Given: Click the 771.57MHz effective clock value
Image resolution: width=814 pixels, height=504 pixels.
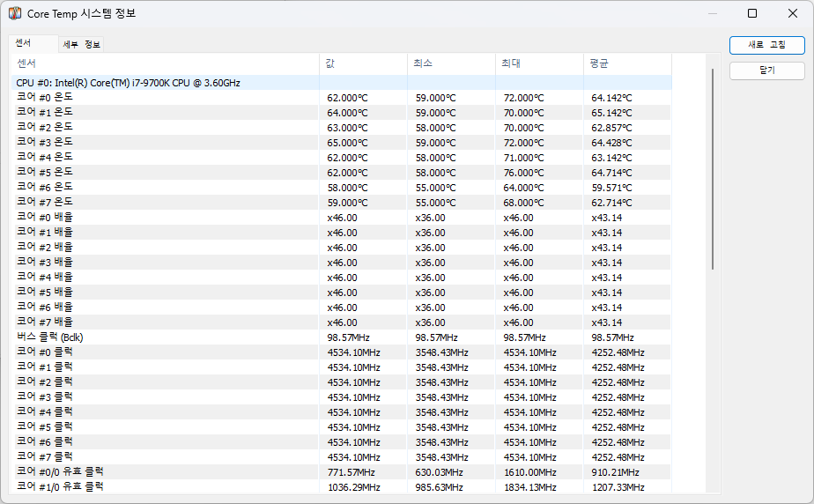Looking at the screenshot, I should [351, 472].
